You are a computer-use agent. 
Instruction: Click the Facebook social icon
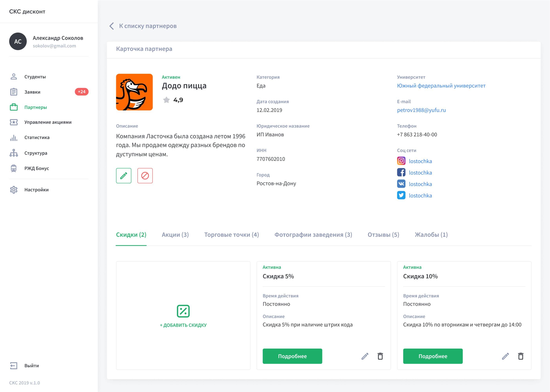click(401, 172)
